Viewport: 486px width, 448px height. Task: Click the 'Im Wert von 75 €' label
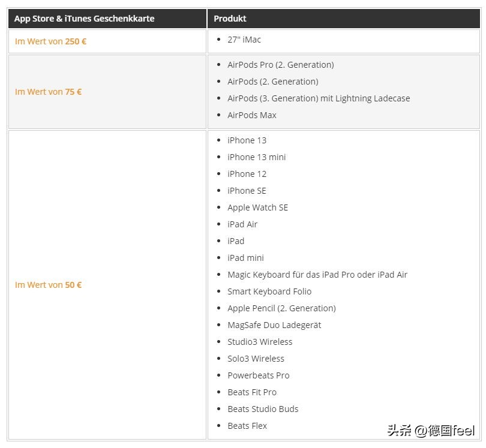[x=48, y=92]
